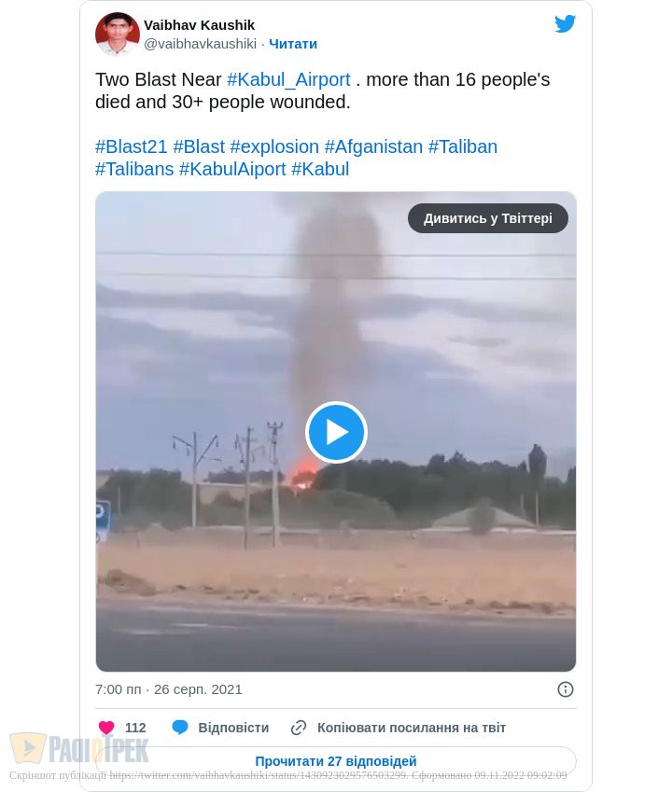Follow the account via Читати link

pyautogui.click(x=293, y=44)
